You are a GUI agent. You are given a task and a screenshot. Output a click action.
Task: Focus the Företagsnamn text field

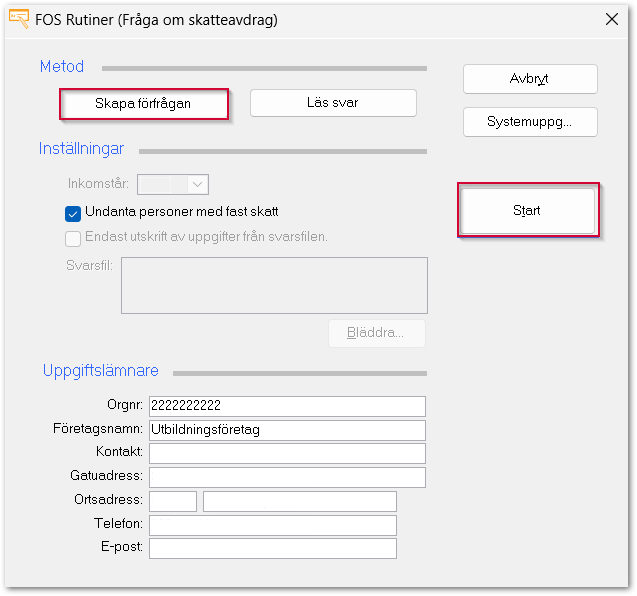click(287, 430)
